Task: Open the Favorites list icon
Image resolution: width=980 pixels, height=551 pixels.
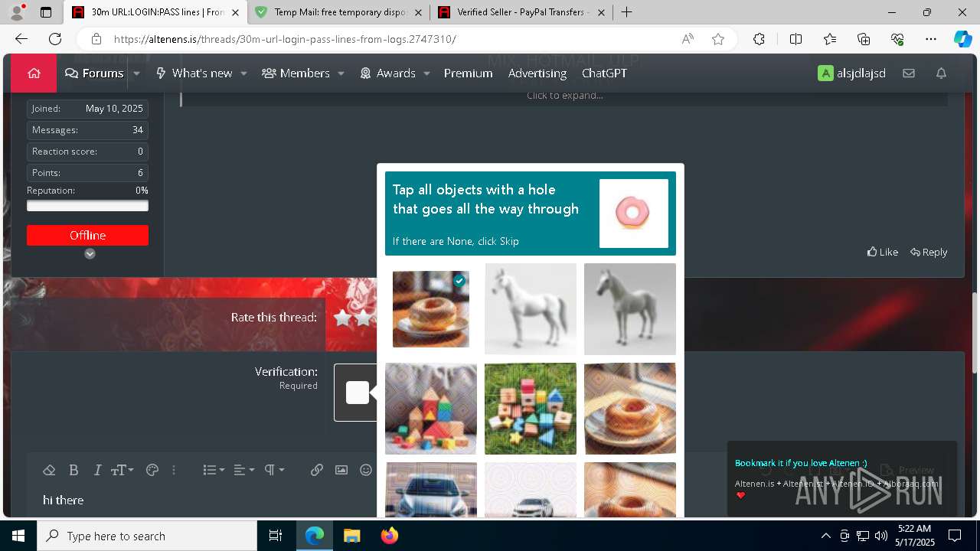Action: [x=830, y=39]
